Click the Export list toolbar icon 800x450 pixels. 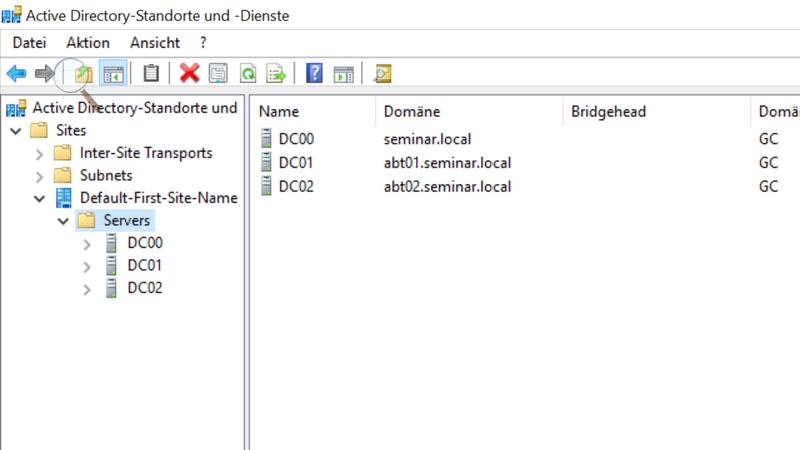tap(276, 73)
